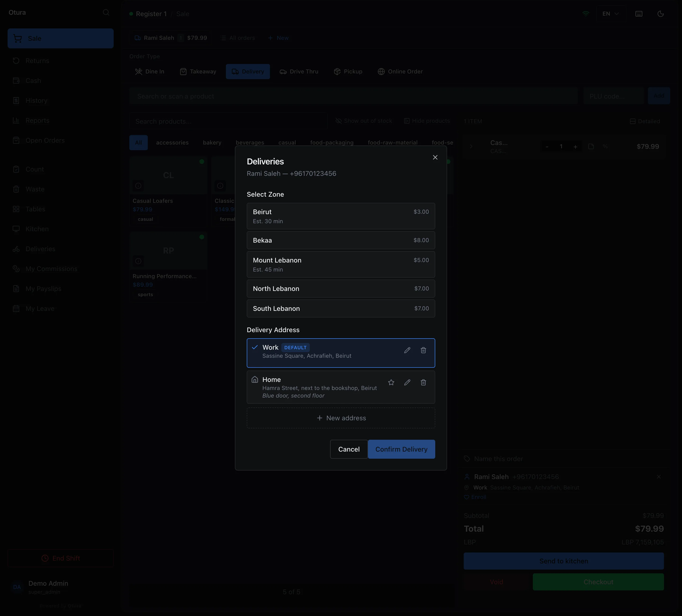Remove customer Rami Saleh from order
This screenshot has height=616, width=682.
(x=659, y=476)
